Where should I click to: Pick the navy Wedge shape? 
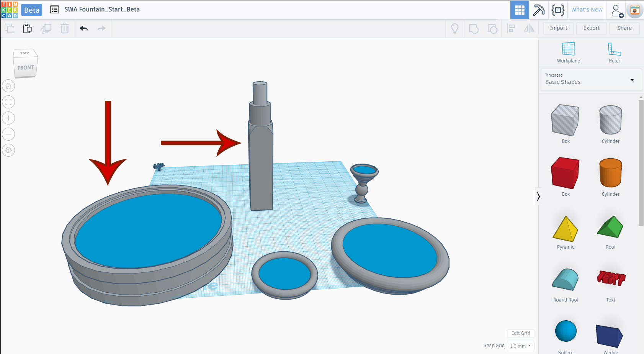(610, 336)
